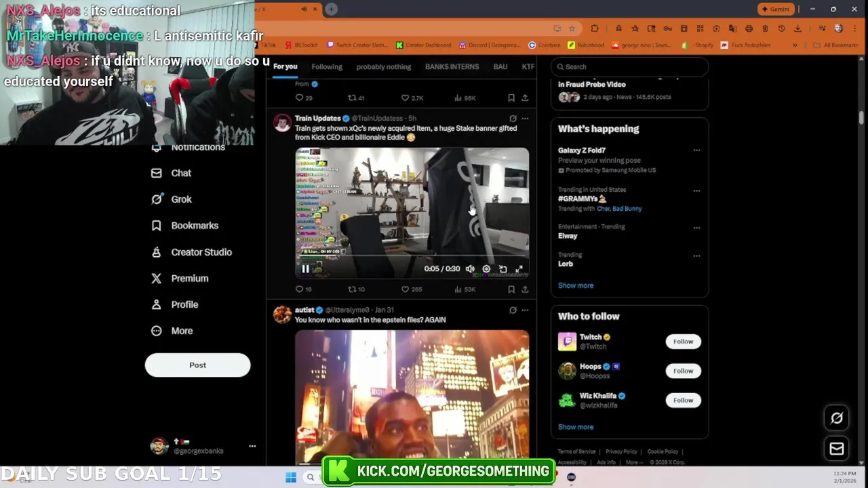
Task: Open Chrome downloads icon in toolbar
Action: click(x=797, y=28)
